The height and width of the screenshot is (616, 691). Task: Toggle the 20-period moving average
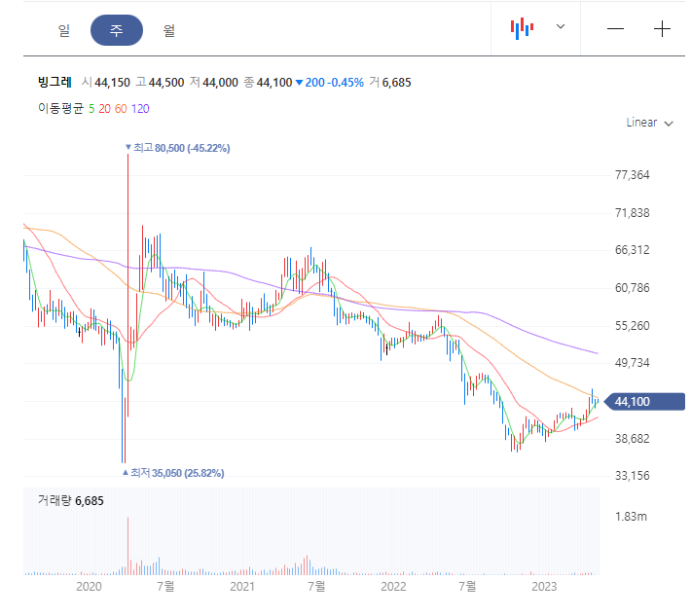[x=104, y=109]
